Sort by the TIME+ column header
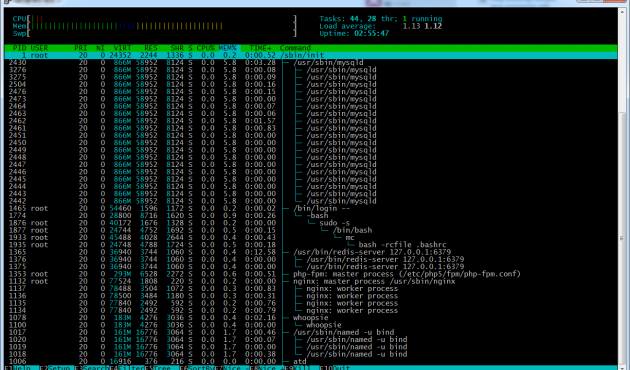Screen dimensions: 630x370 coord(260,48)
